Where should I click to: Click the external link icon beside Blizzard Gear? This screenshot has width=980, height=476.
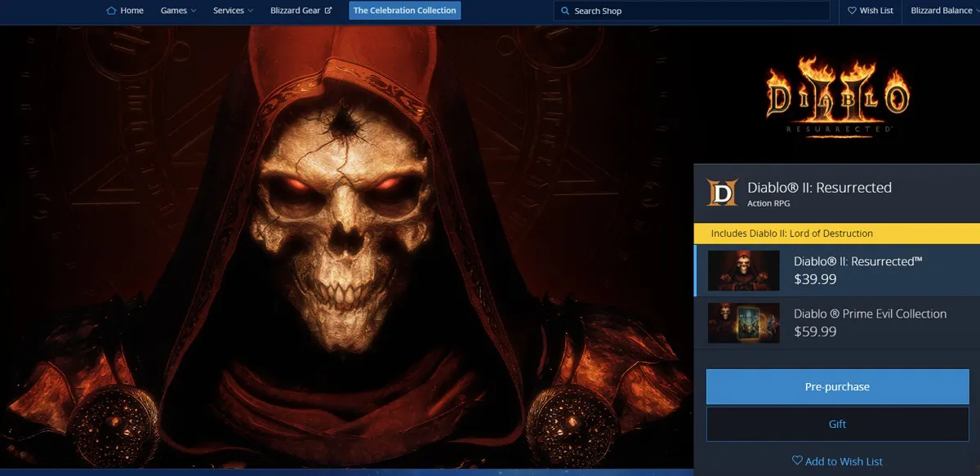(x=328, y=11)
